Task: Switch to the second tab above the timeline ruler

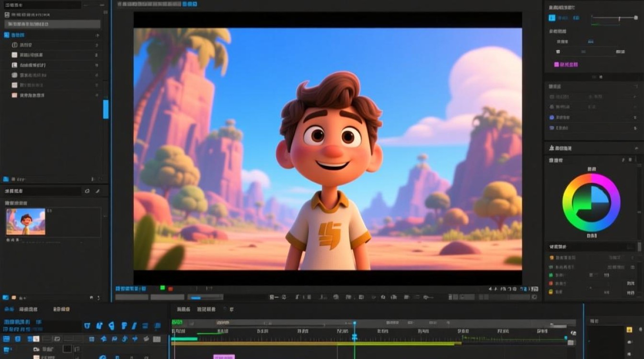Action: click(206, 309)
